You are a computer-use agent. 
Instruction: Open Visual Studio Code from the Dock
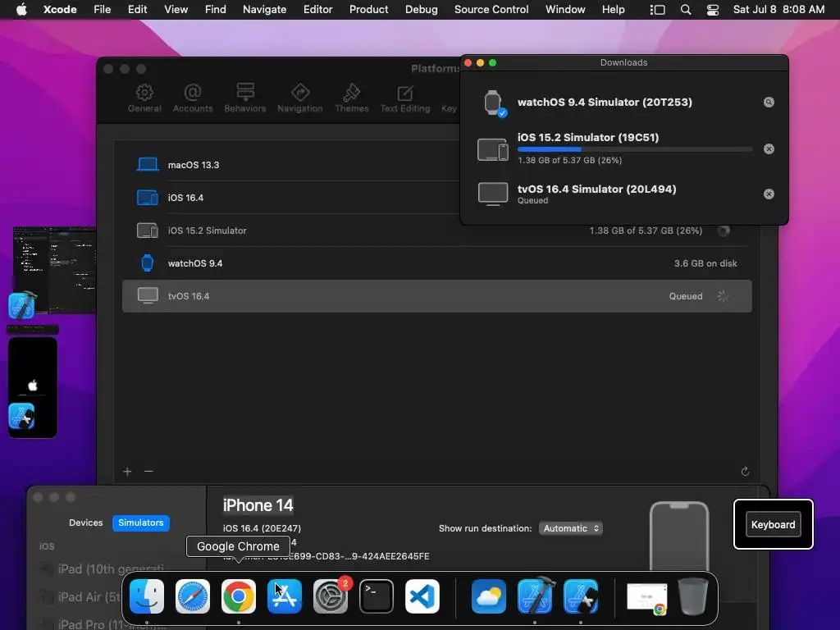point(422,596)
